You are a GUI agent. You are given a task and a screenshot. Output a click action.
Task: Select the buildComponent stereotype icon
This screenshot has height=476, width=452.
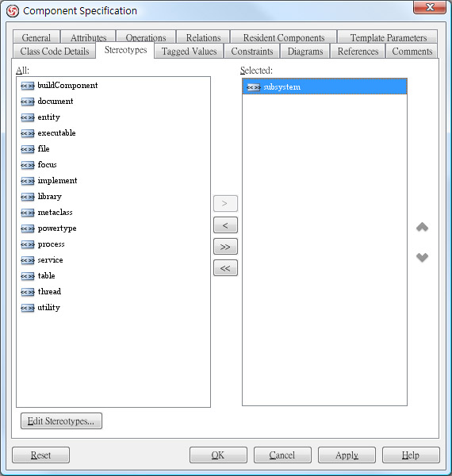(27, 86)
